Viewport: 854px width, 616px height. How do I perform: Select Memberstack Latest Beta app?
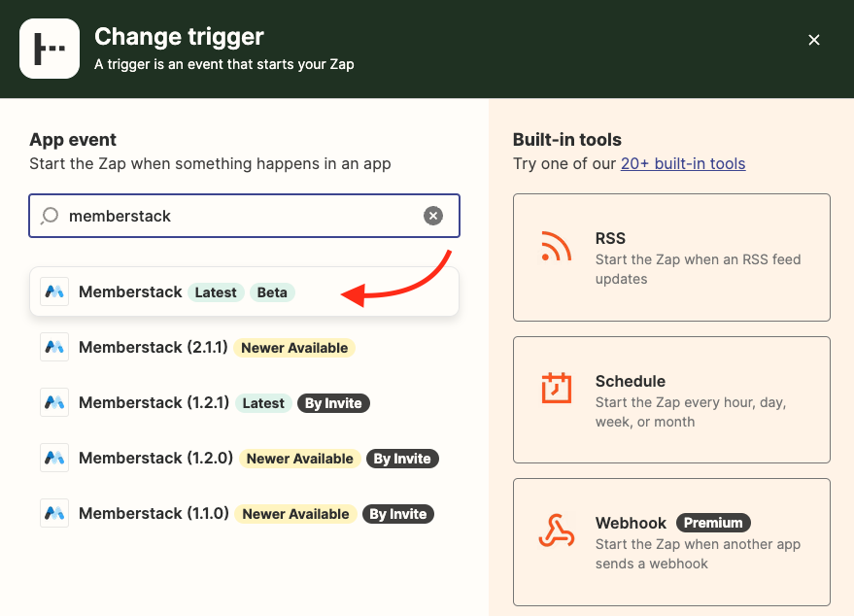[244, 291]
